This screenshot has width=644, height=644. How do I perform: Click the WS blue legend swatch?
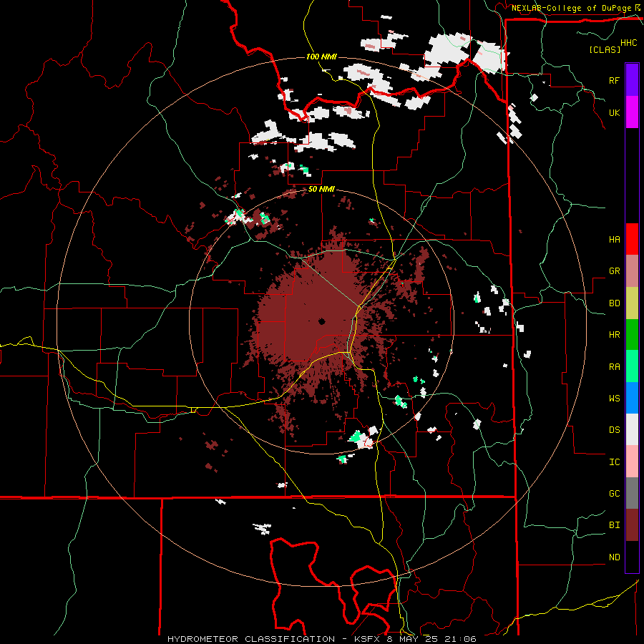[632, 398]
